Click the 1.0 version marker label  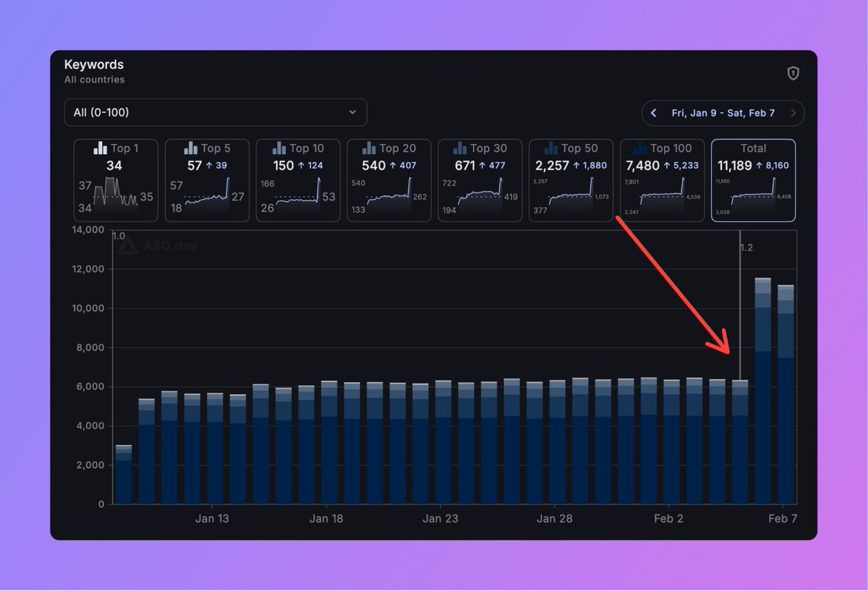point(119,236)
